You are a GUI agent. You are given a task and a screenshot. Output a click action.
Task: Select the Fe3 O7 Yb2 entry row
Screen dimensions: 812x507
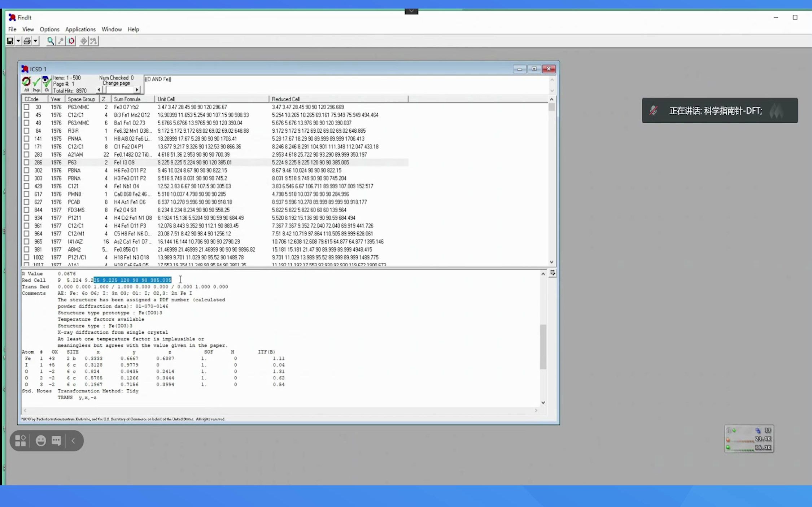(x=215, y=107)
